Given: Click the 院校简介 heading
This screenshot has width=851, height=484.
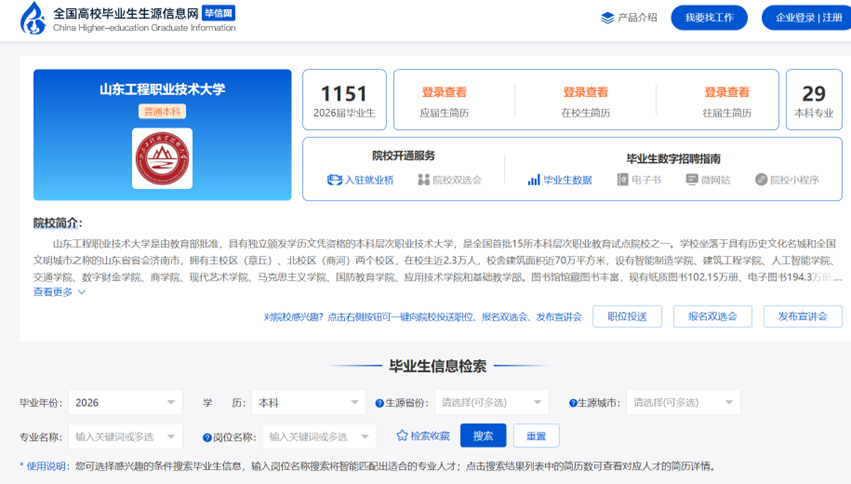Looking at the screenshot, I should click(x=58, y=223).
